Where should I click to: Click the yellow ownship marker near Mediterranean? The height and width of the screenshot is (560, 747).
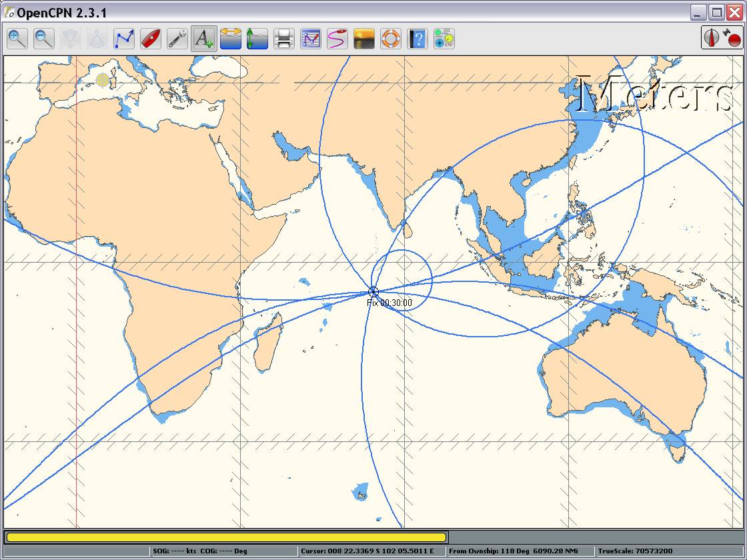[x=102, y=81]
